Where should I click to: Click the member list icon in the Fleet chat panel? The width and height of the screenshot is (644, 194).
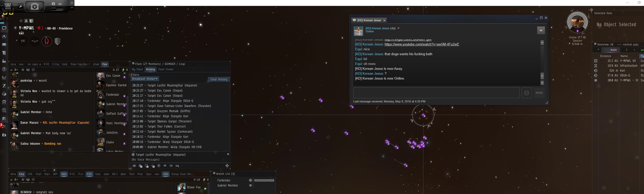[x=28, y=70]
